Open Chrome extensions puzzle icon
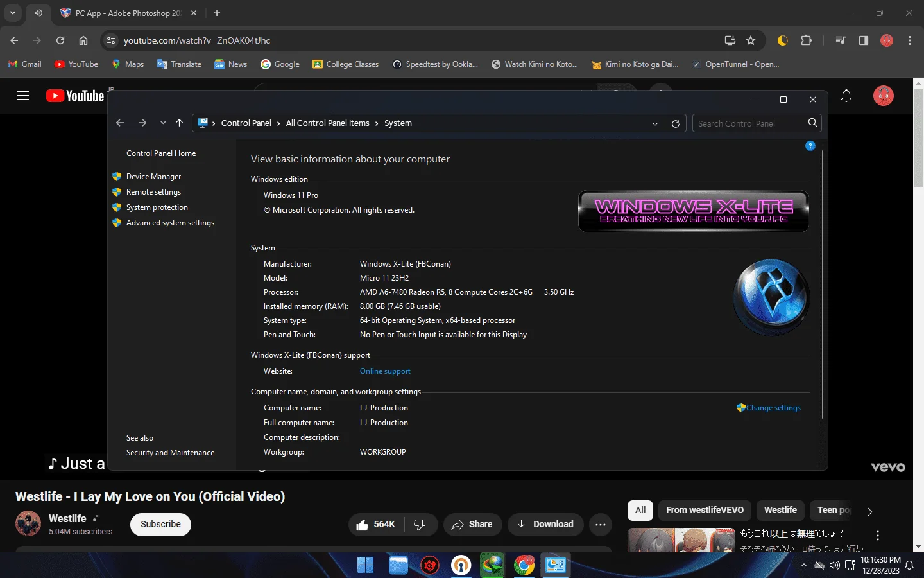This screenshot has width=924, height=578. [807, 40]
